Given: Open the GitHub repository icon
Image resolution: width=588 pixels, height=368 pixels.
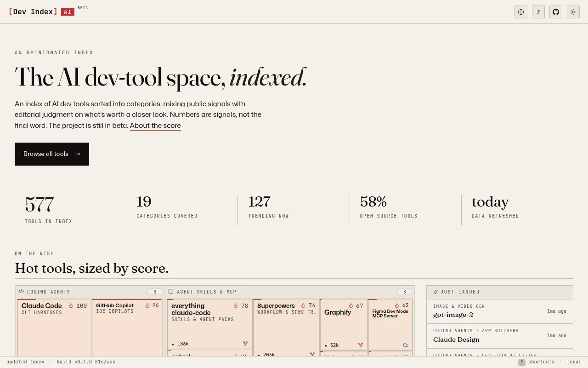Looking at the screenshot, I should click(x=556, y=12).
